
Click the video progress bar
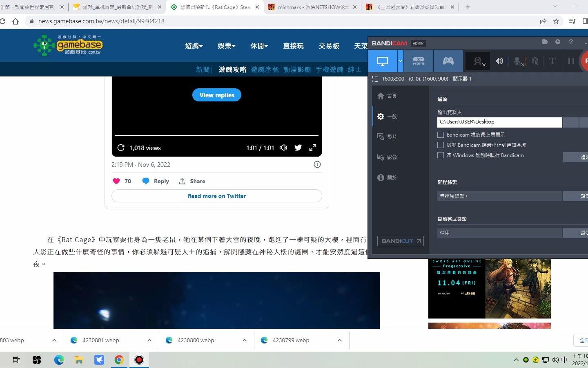[217, 135]
